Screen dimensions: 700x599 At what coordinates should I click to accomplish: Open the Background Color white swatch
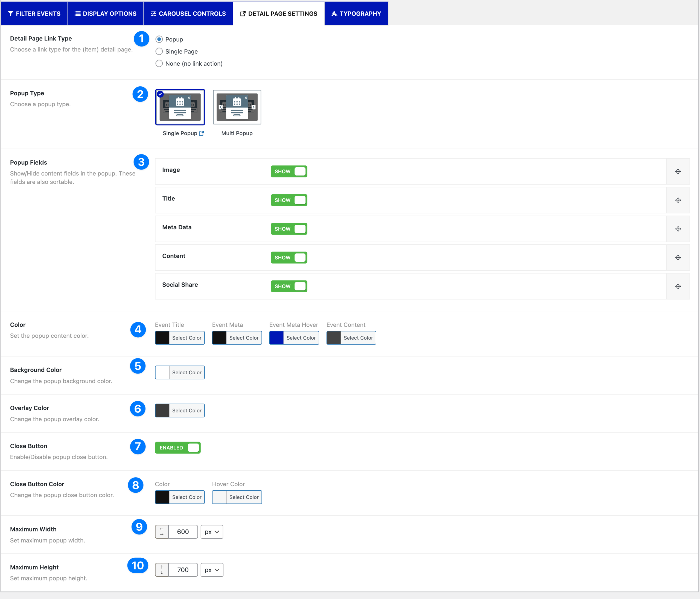click(162, 372)
